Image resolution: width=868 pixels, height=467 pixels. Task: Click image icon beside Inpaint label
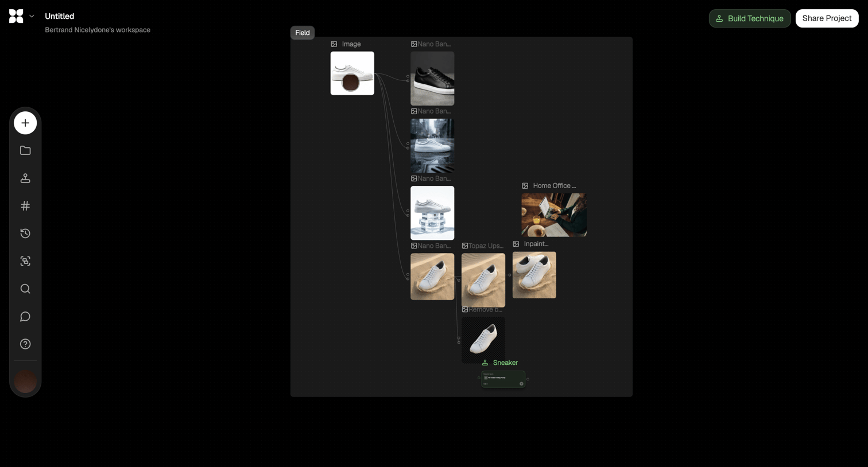click(516, 244)
